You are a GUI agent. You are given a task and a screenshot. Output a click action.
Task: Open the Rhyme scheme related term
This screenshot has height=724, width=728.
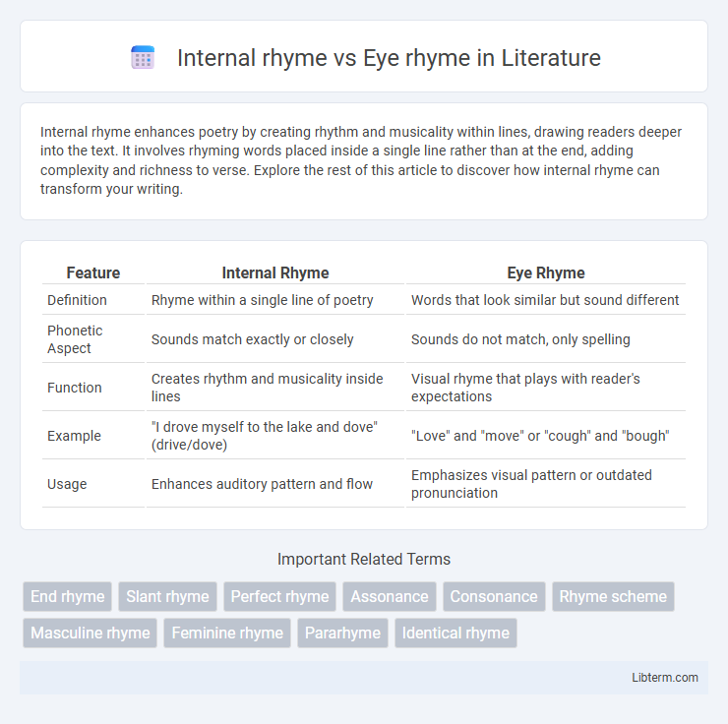click(x=613, y=596)
